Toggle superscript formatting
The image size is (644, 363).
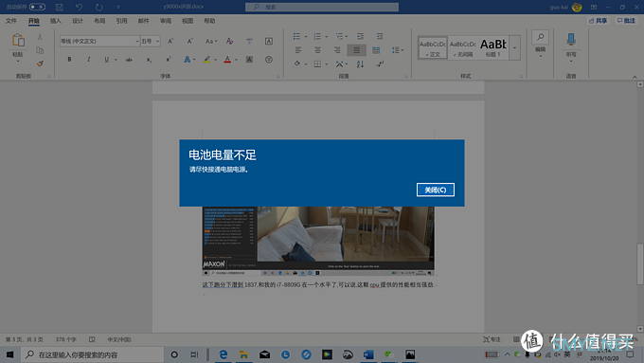(x=168, y=60)
